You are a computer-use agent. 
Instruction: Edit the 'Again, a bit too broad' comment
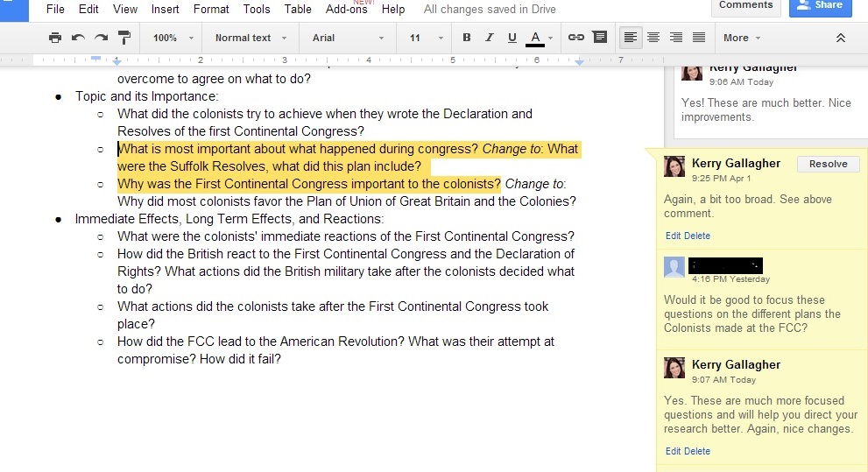pos(673,236)
